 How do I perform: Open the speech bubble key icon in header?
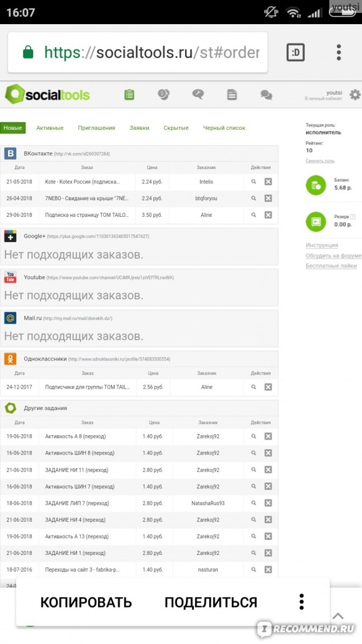pos(198,94)
